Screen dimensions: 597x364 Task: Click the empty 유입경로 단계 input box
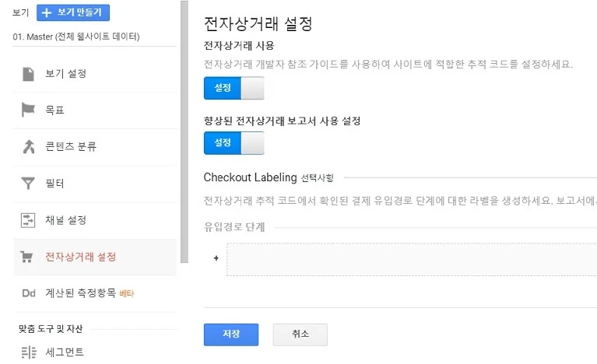(x=412, y=259)
